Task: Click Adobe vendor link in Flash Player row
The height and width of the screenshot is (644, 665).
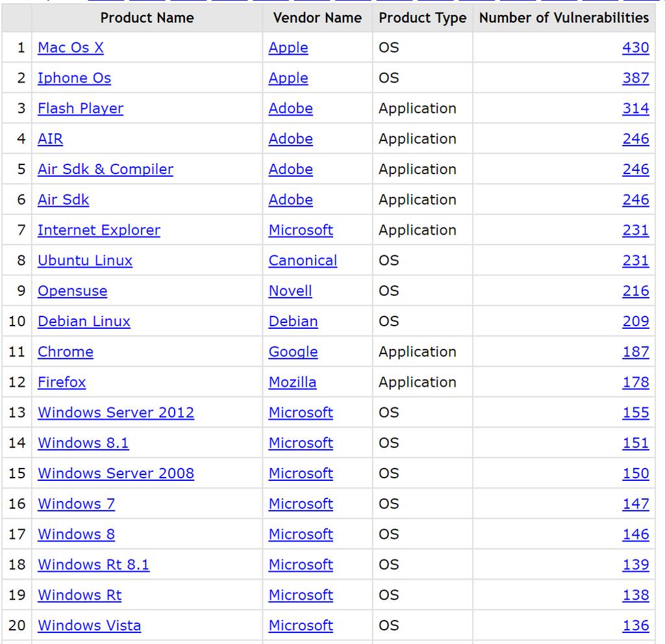Action: coord(290,109)
